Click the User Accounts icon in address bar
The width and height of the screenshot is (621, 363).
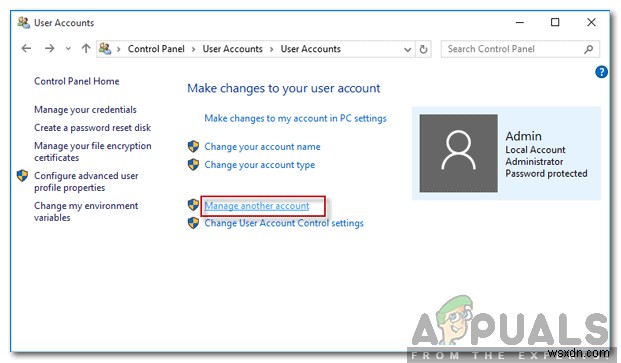(x=105, y=49)
